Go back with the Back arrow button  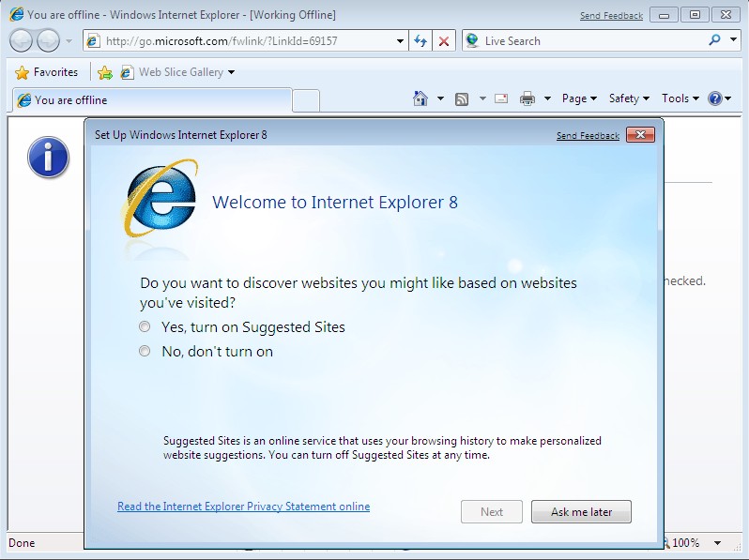tap(21, 40)
